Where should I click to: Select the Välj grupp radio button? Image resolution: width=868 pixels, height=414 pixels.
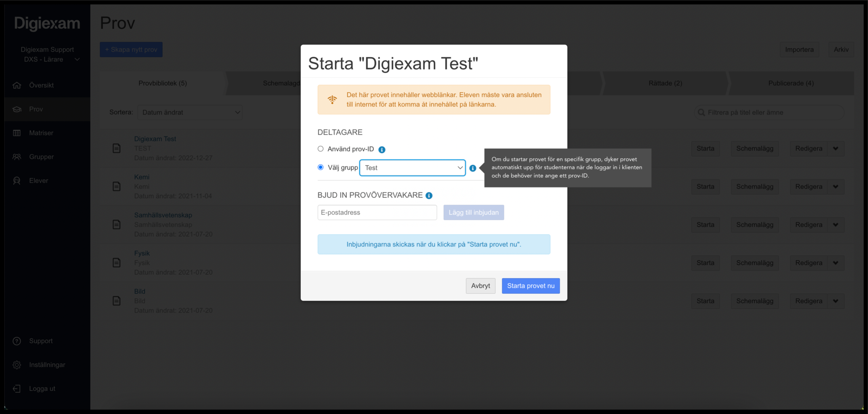coord(321,167)
